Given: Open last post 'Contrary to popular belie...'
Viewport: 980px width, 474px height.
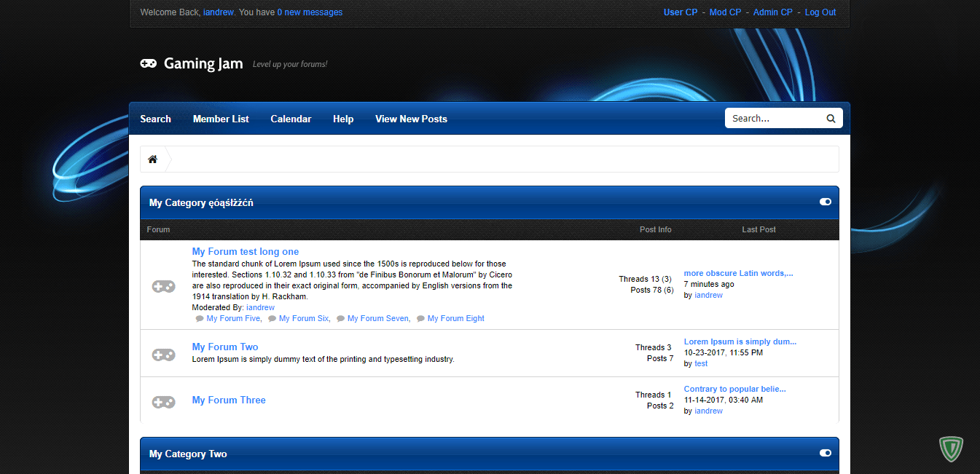Looking at the screenshot, I should click(734, 389).
